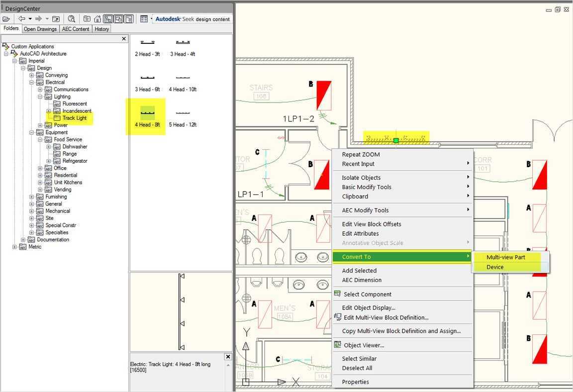Select the 4 Head - 8ft track light

[x=147, y=117]
